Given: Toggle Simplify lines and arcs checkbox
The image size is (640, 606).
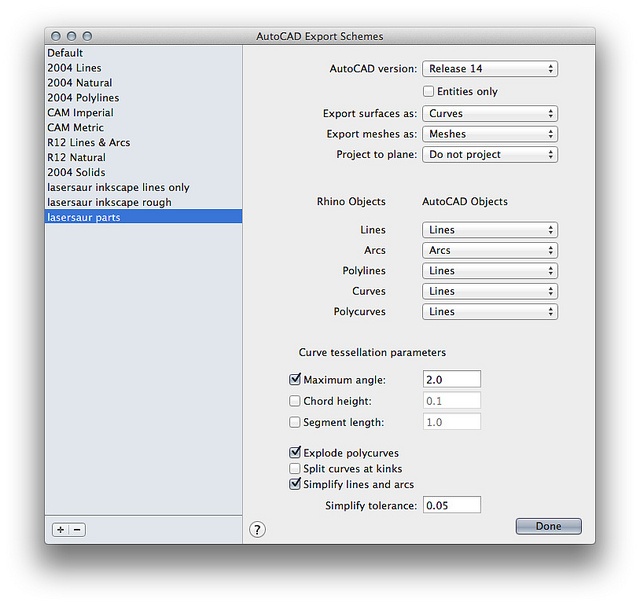Looking at the screenshot, I should (x=295, y=484).
